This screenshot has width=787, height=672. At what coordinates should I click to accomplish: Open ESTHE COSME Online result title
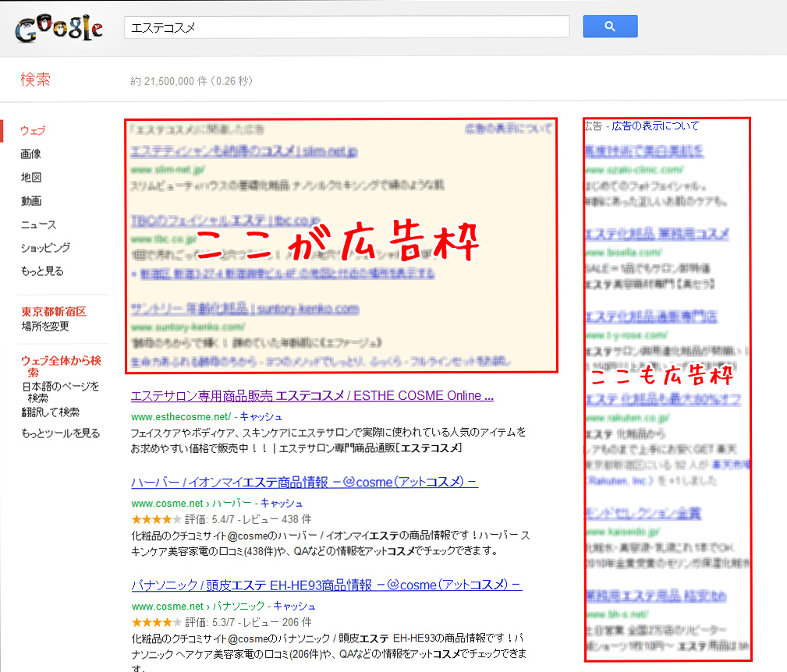[312, 395]
